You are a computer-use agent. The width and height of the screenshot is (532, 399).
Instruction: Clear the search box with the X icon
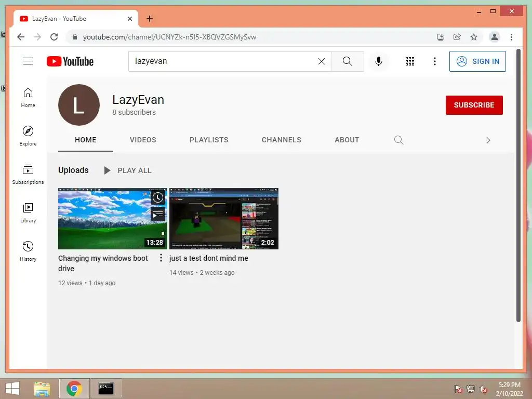(x=321, y=61)
